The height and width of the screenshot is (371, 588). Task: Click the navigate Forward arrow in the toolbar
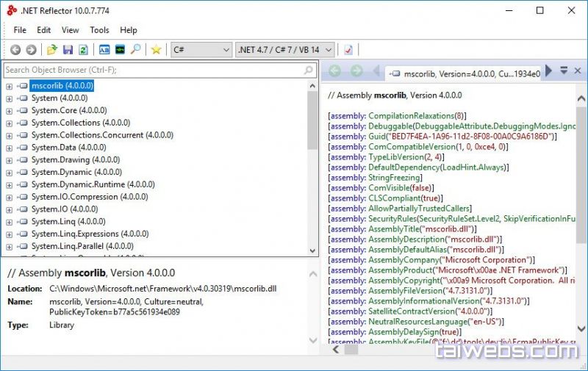click(31, 50)
